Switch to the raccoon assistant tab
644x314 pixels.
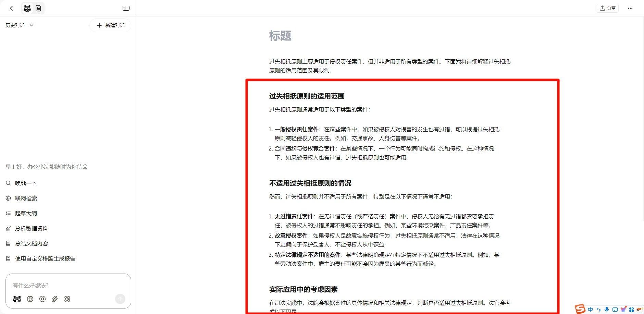27,8
